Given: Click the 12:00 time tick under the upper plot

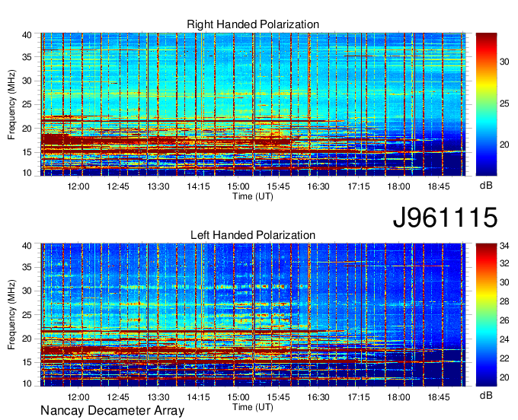Looking at the screenshot, I should (78, 186).
